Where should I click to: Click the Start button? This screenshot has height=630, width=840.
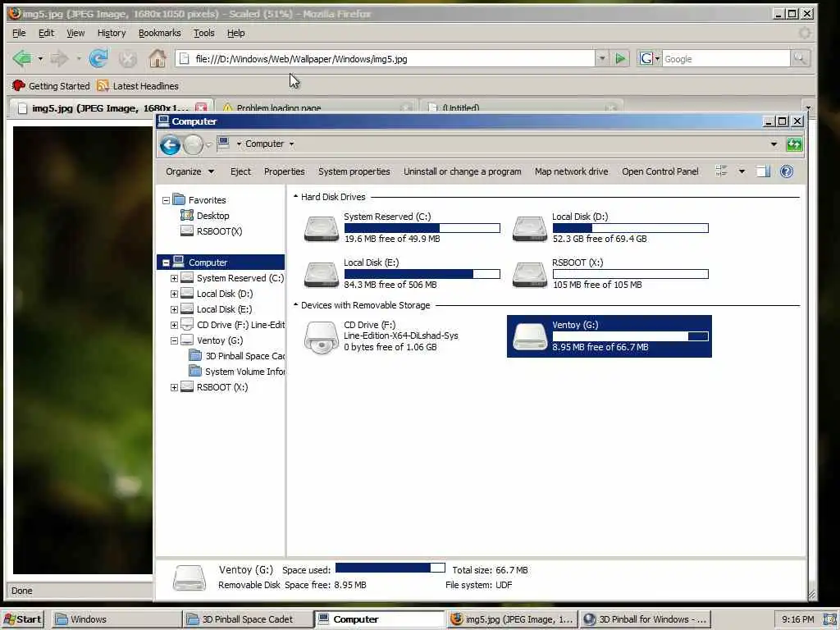click(22, 619)
